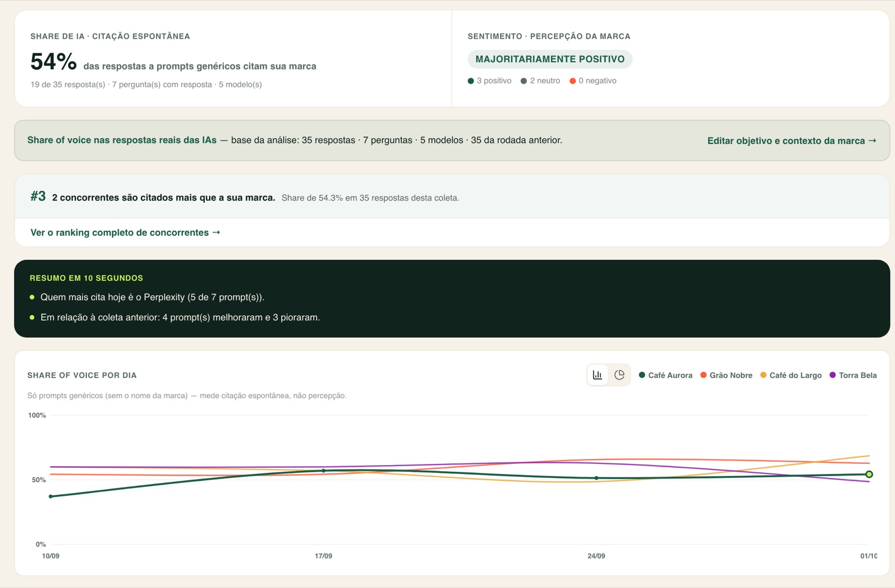This screenshot has height=588, width=895.
Task: Click 'Share de 54.3% em 35 respostas' note
Action: click(x=370, y=198)
